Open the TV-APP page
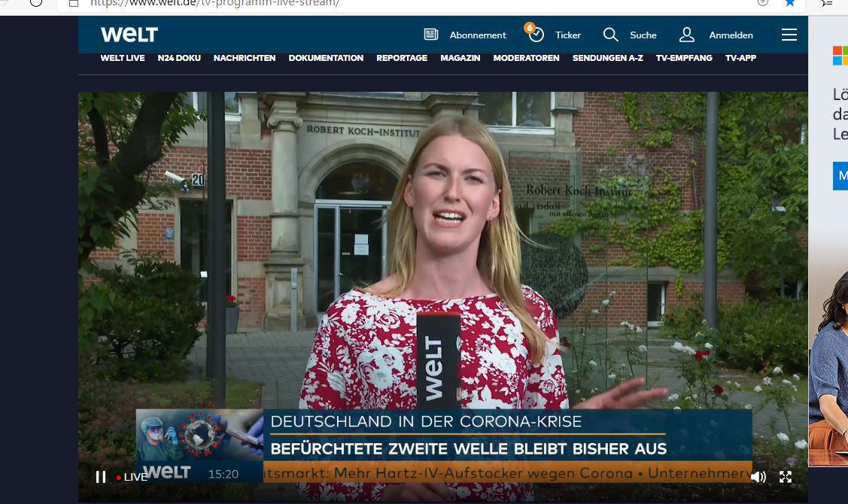The image size is (848, 504). click(741, 58)
